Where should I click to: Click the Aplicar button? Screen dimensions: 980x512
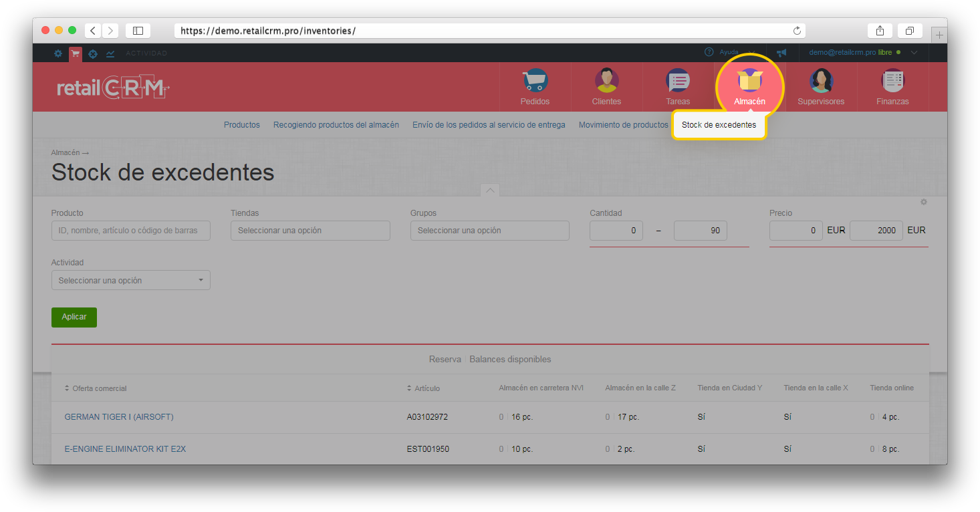pos(74,317)
